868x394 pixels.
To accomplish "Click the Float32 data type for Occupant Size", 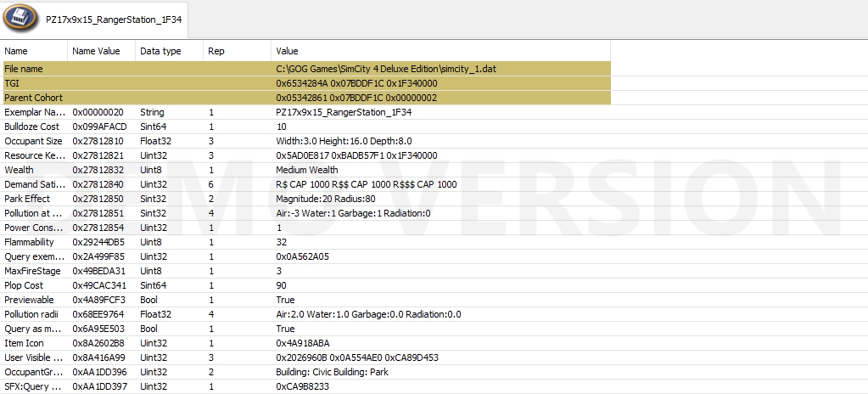I will click(x=155, y=141).
